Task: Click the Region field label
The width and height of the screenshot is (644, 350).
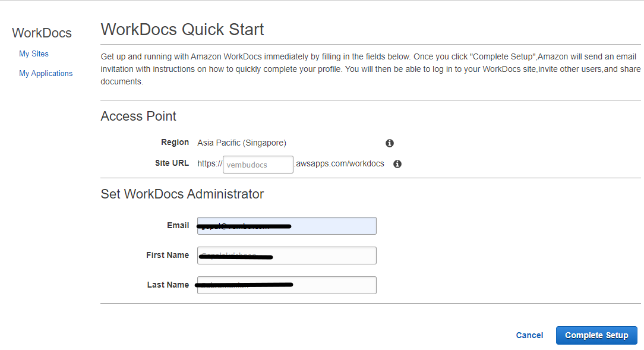Action: point(175,142)
